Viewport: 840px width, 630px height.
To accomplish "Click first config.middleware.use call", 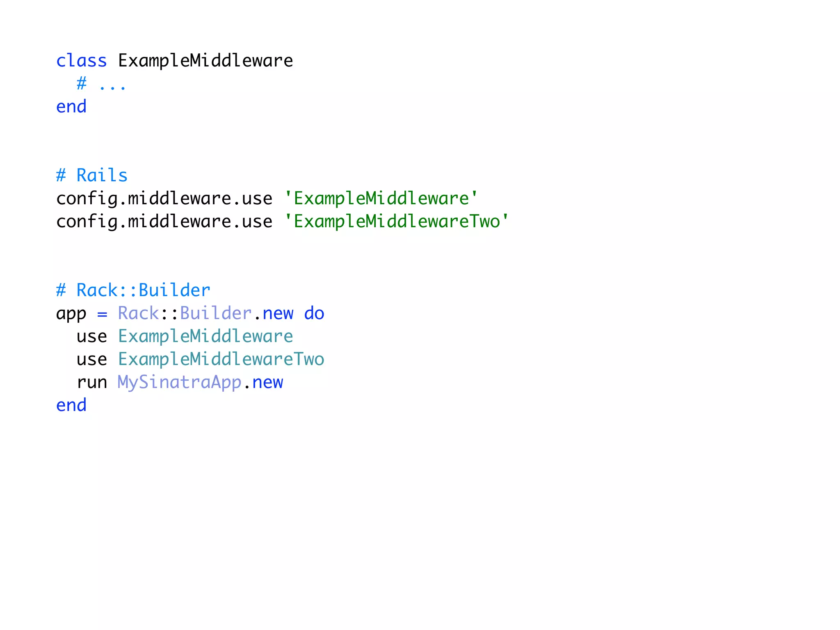I will point(164,199).
